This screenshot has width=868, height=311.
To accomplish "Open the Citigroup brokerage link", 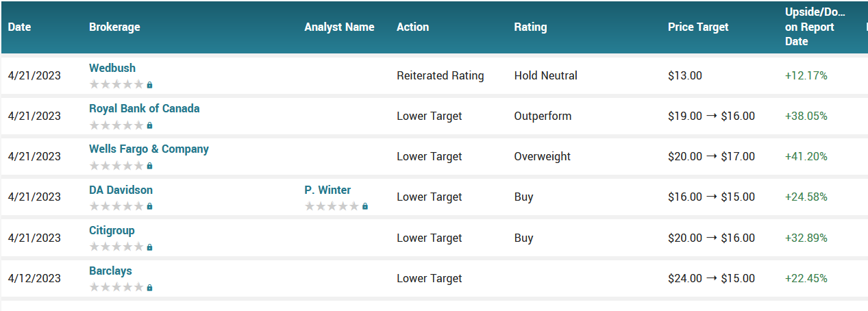I will click(x=112, y=230).
